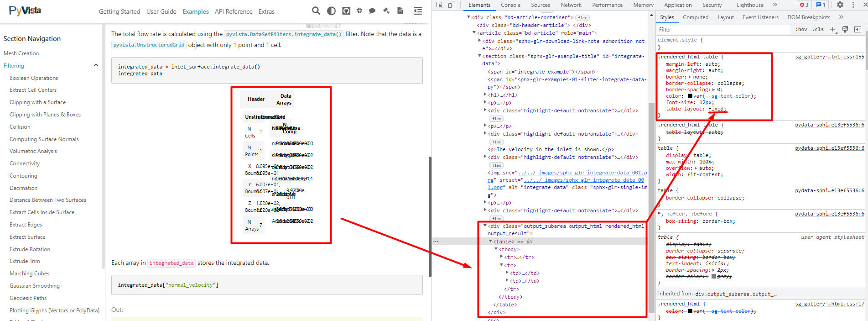Image resolution: width=868 pixels, height=321 pixels.
Task: Open the Layout tab in Styles pane
Action: click(726, 17)
